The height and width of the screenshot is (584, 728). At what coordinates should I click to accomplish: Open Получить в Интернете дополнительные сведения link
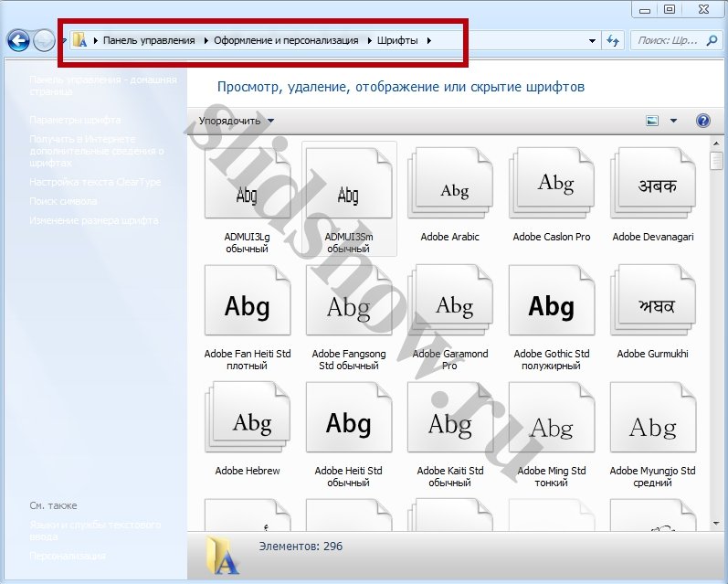point(97,151)
